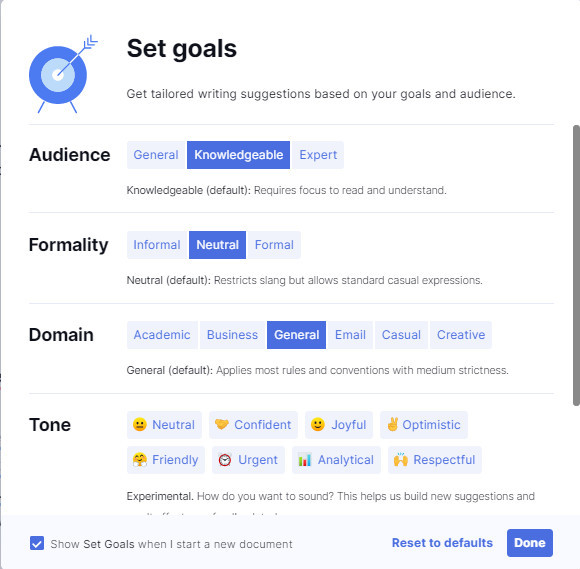Set audience to General
This screenshot has width=580, height=569.
tap(156, 155)
